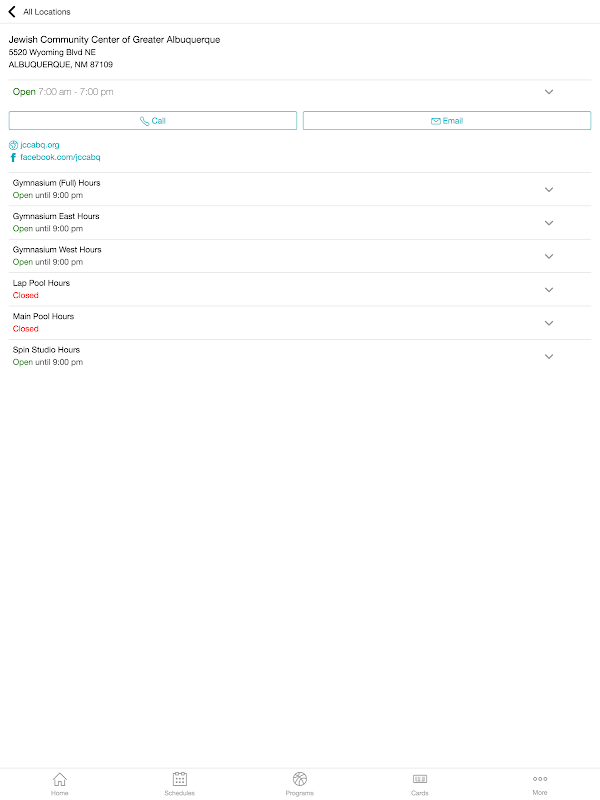Open the Home tab
Image resolution: width=600 pixels, height=800 pixels.
tap(60, 784)
